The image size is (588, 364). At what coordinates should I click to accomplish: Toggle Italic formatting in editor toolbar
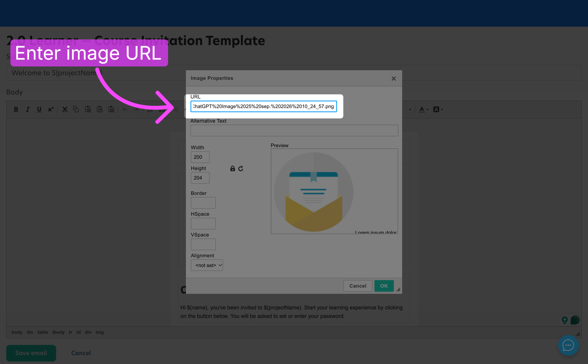[27, 109]
